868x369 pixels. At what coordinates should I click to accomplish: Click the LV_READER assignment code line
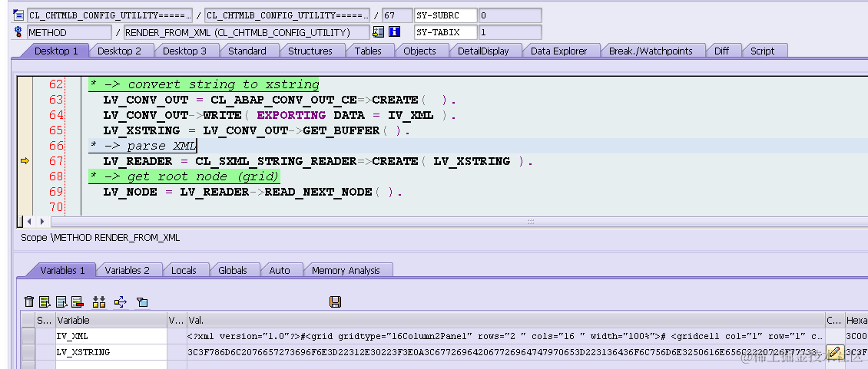(318, 161)
